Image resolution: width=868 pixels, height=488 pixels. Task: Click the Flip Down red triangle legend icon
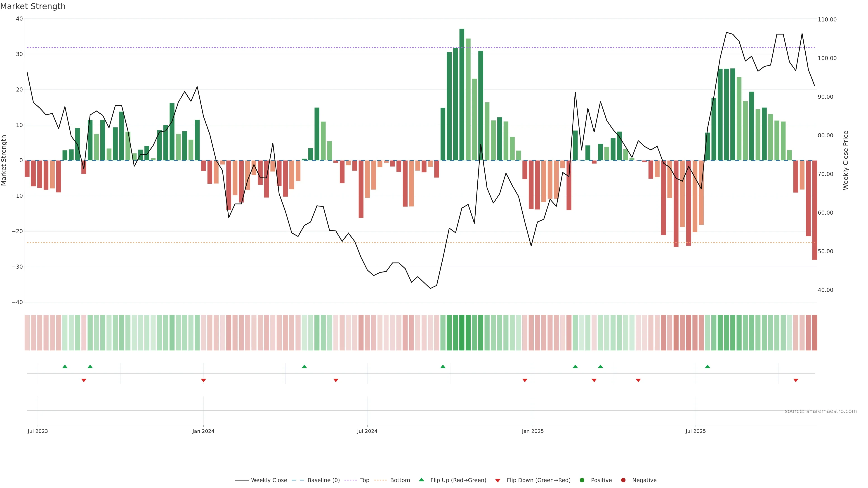(x=498, y=480)
